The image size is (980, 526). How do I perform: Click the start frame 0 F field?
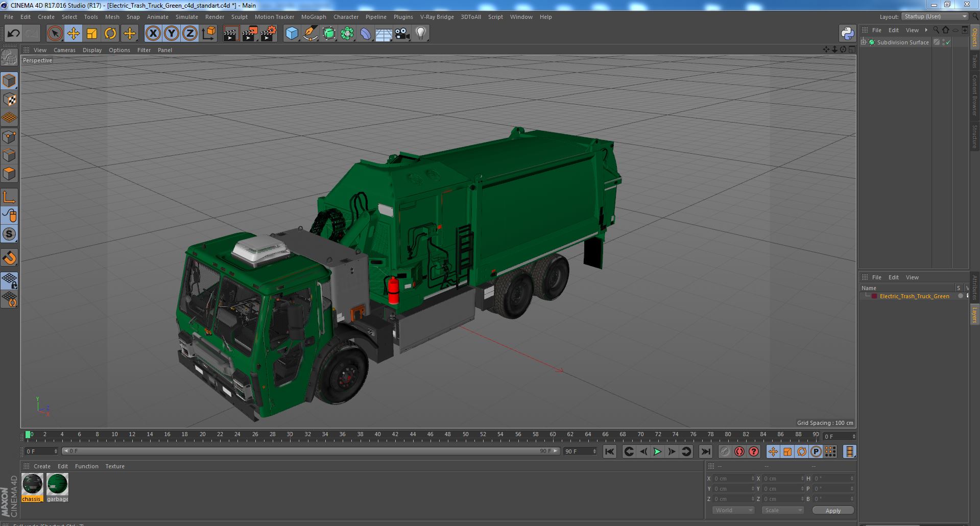point(41,451)
